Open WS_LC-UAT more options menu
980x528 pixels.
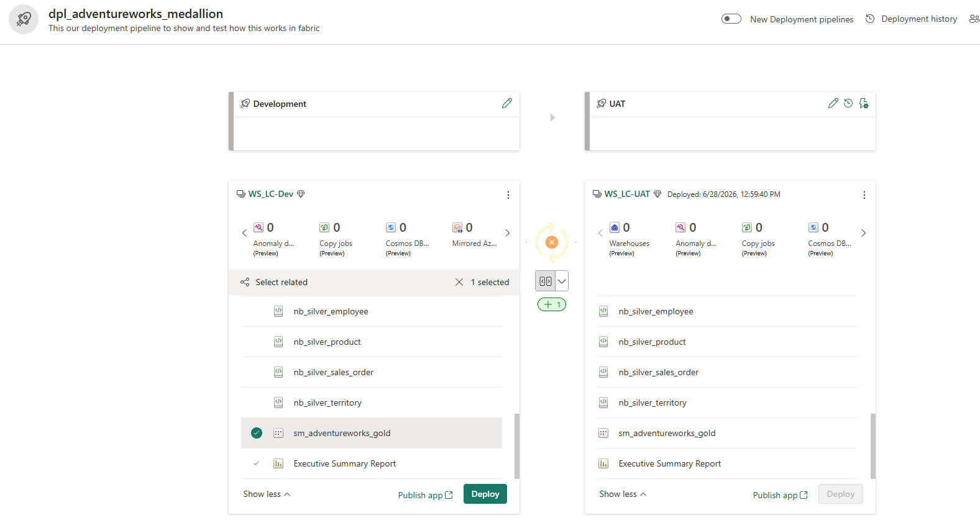click(x=864, y=195)
